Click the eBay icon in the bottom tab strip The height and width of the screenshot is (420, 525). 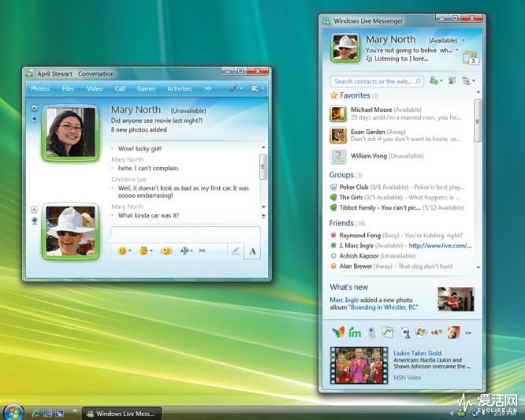(437, 333)
